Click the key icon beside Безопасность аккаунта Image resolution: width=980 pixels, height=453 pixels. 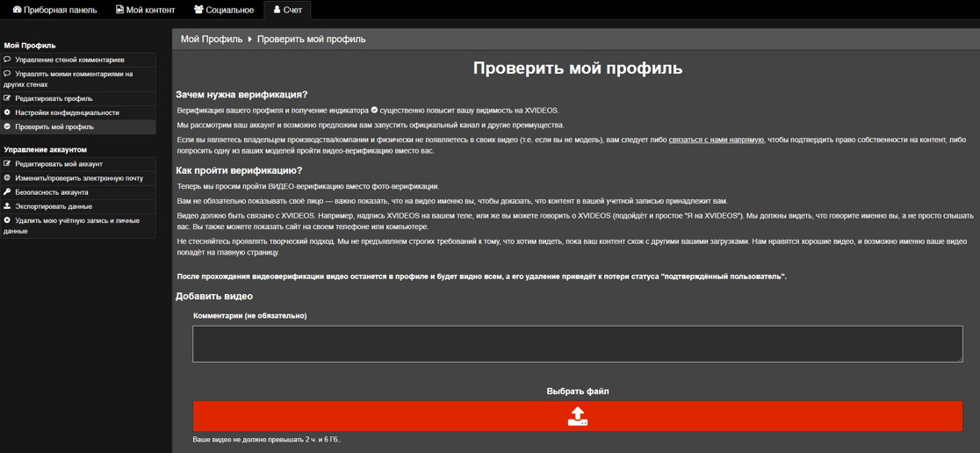pyautogui.click(x=7, y=192)
